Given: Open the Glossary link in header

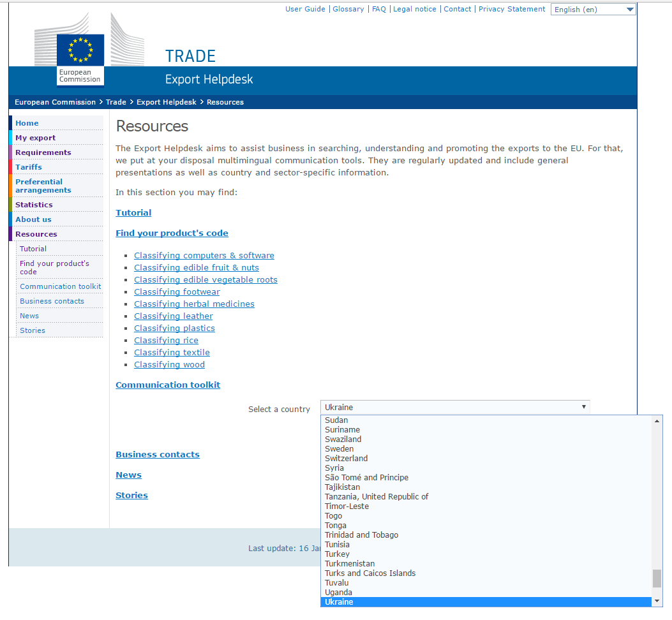Looking at the screenshot, I should pos(348,9).
